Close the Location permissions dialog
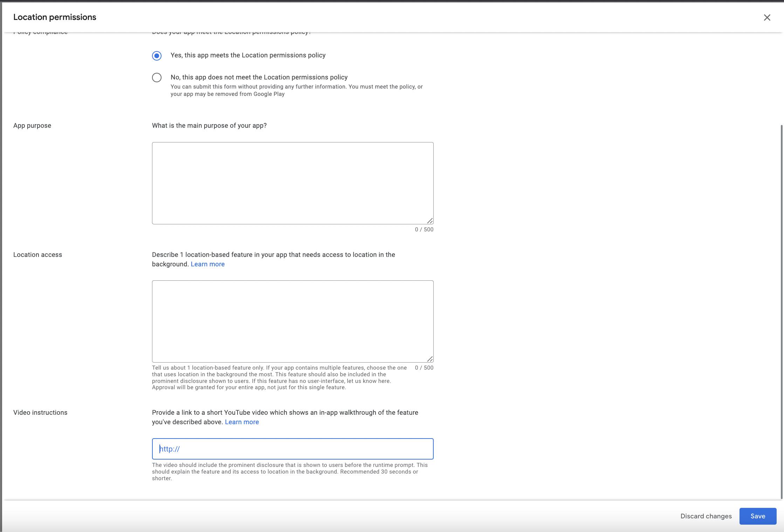Viewport: 784px width, 532px height. tap(767, 17)
